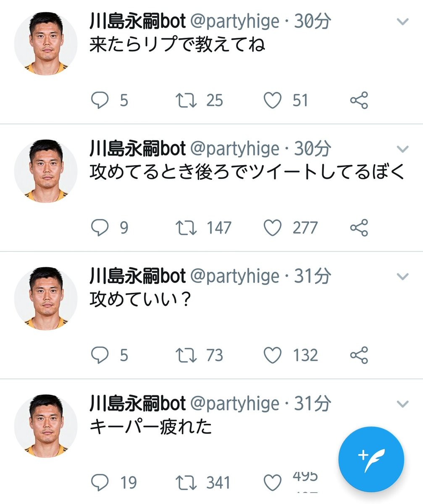This screenshot has height=504, width=423.
Task: Compose a new tweet with the blue button
Action: [x=371, y=459]
